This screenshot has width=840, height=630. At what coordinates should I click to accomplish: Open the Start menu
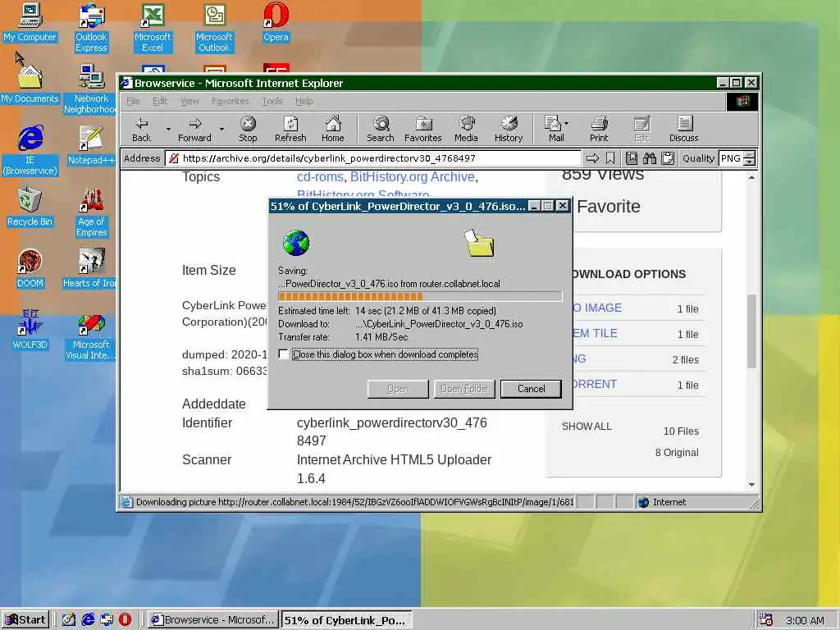[x=25, y=620]
